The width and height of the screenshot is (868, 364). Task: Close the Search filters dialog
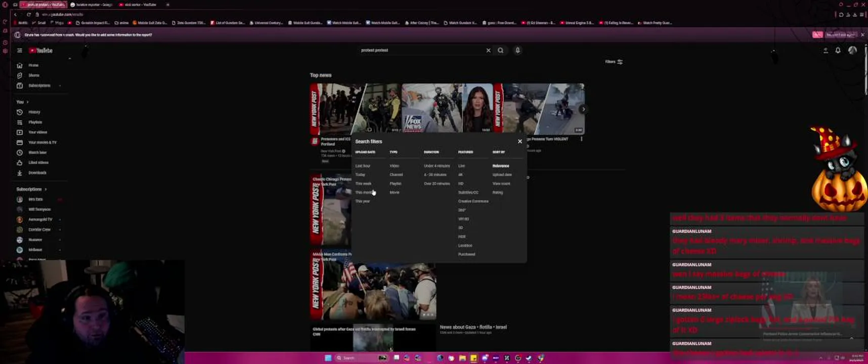(519, 142)
